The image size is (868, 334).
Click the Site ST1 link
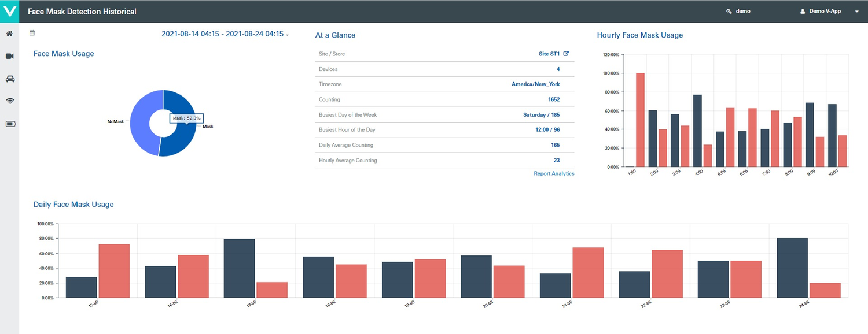tap(550, 53)
